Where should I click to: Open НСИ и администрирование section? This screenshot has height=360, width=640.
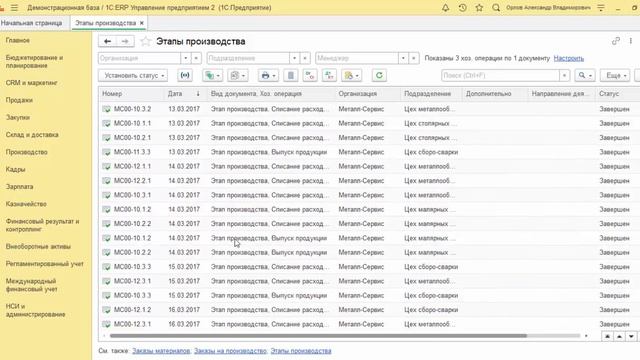click(36, 311)
